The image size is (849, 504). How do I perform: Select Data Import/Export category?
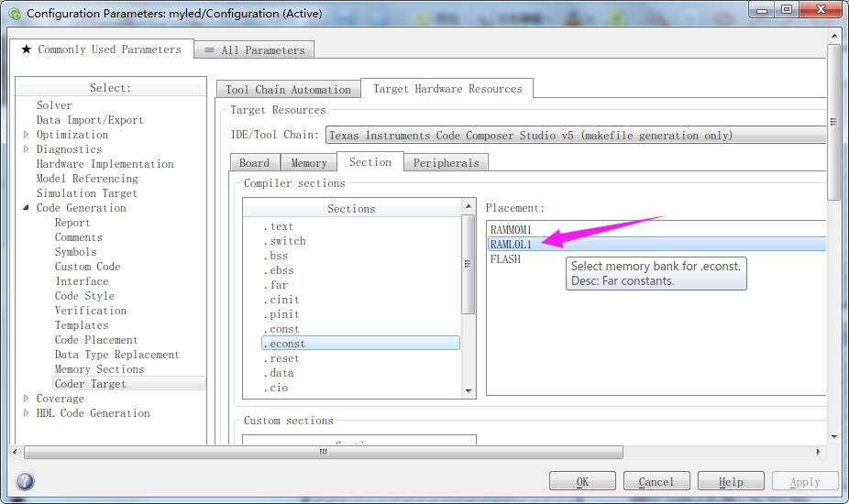pyautogui.click(x=90, y=120)
